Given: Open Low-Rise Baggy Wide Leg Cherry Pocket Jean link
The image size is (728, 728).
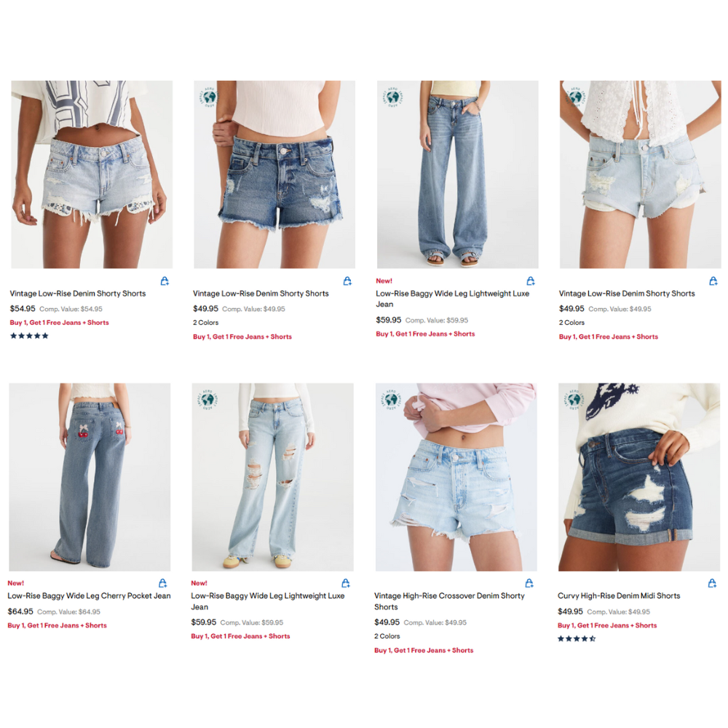Looking at the screenshot, I should click(89, 596).
